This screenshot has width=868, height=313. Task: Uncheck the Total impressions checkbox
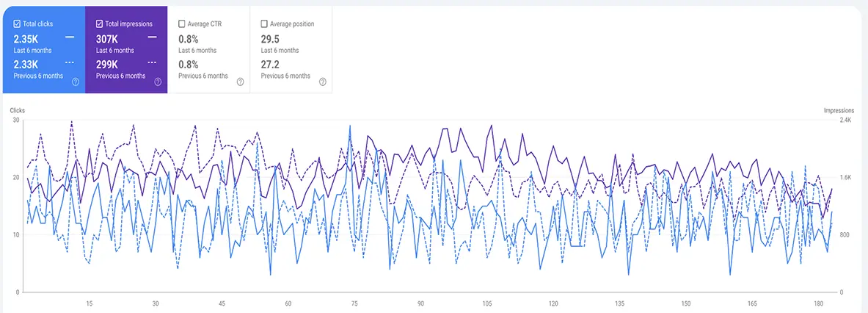point(100,24)
